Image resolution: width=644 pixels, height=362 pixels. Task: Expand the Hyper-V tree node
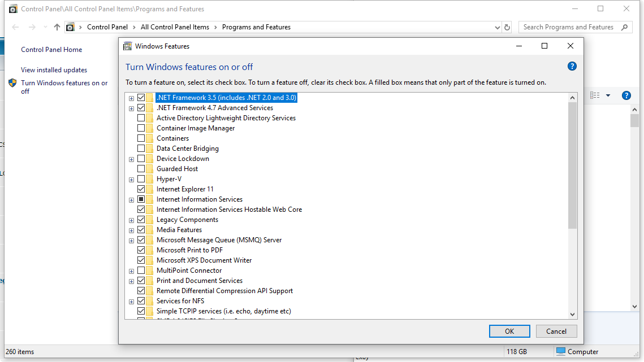coord(131,180)
